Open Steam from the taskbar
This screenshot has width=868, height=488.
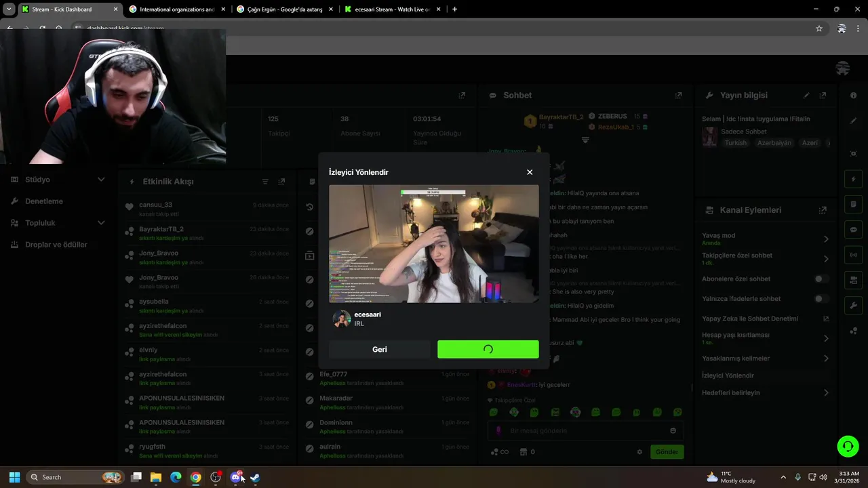point(255,477)
